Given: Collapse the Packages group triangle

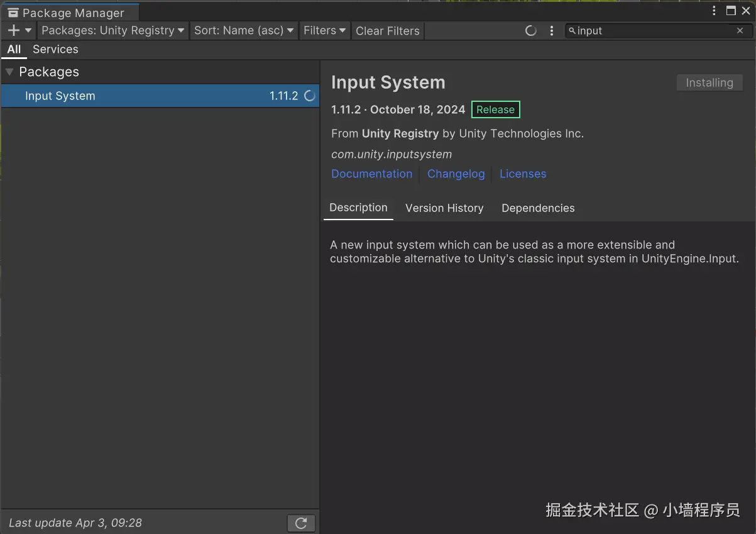Looking at the screenshot, I should tap(9, 72).
